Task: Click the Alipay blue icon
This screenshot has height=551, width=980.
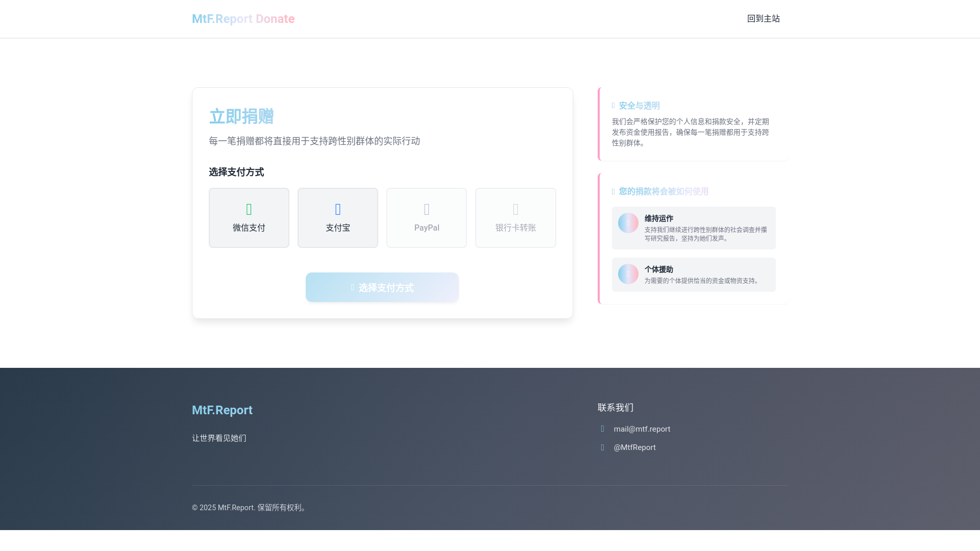Action: coord(338,209)
